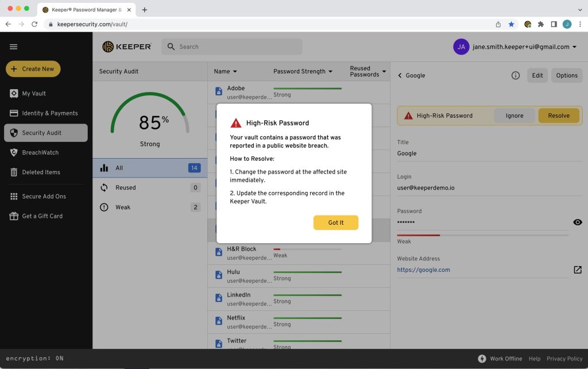Image resolution: width=588 pixels, height=369 pixels.
Task: Sort list by Name
Action: pos(225,71)
